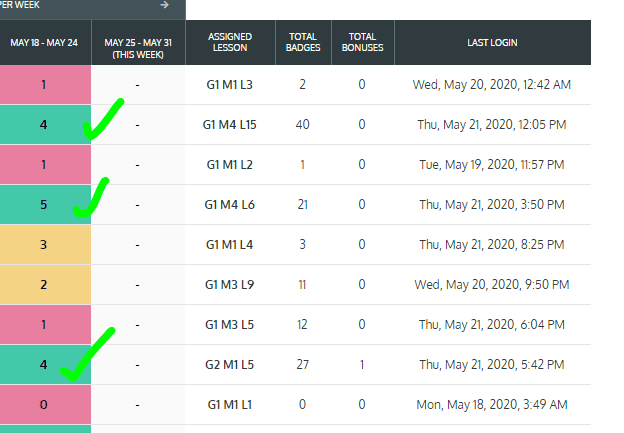Image resolution: width=624 pixels, height=433 pixels.
Task: Click bonus value 1 in G2 M1 L5 row
Action: (x=362, y=365)
